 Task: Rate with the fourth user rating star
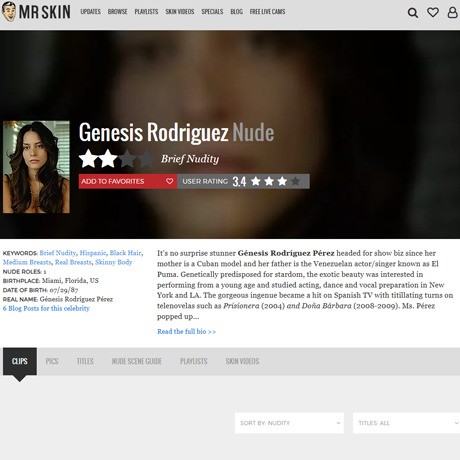pos(295,181)
